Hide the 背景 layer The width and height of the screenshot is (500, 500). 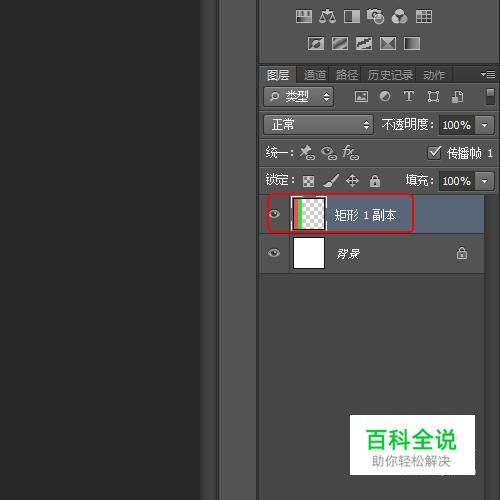pyautogui.click(x=274, y=253)
